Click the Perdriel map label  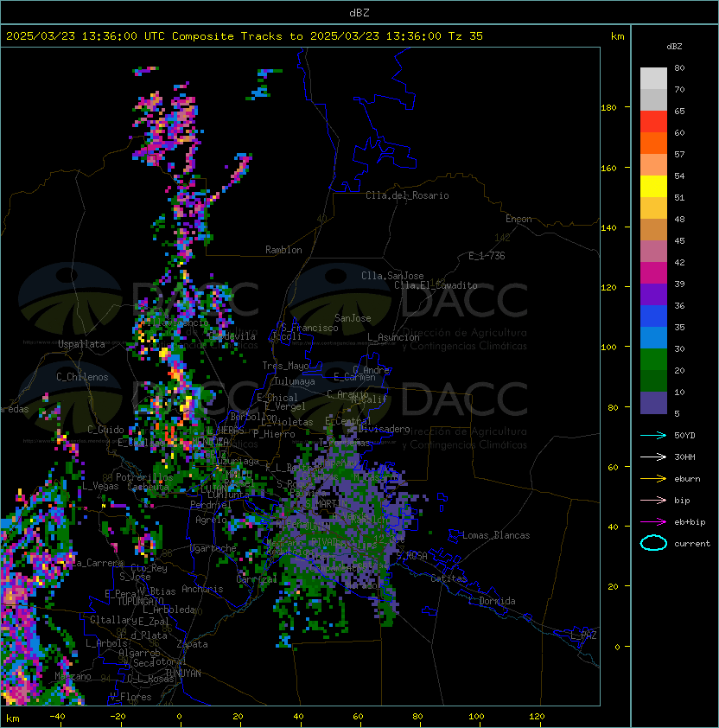coord(211,504)
